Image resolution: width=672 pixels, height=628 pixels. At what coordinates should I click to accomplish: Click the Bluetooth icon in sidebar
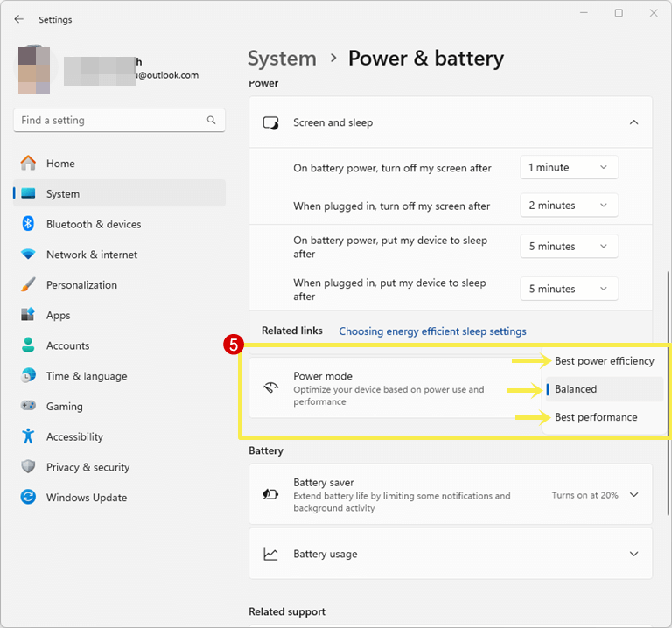pyautogui.click(x=28, y=224)
